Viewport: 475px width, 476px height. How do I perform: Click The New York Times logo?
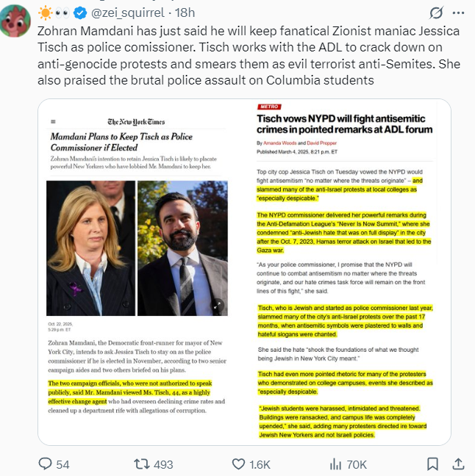tap(136, 122)
